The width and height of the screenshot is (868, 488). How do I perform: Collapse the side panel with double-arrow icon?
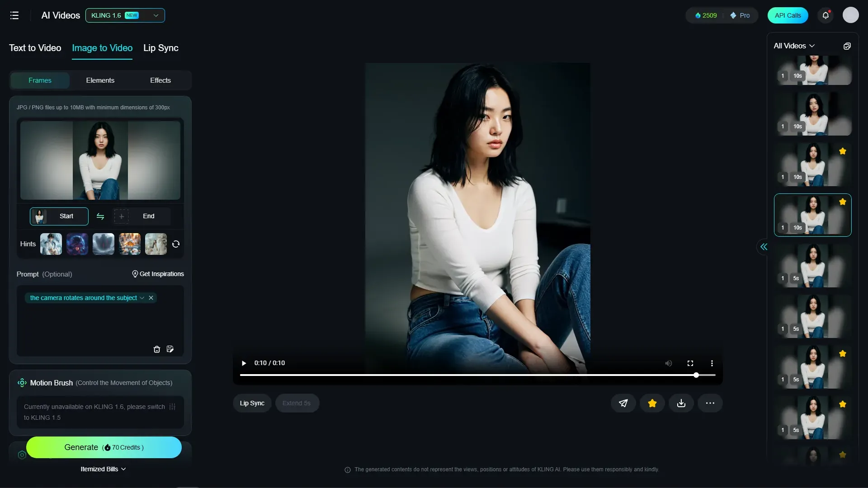[x=764, y=247]
